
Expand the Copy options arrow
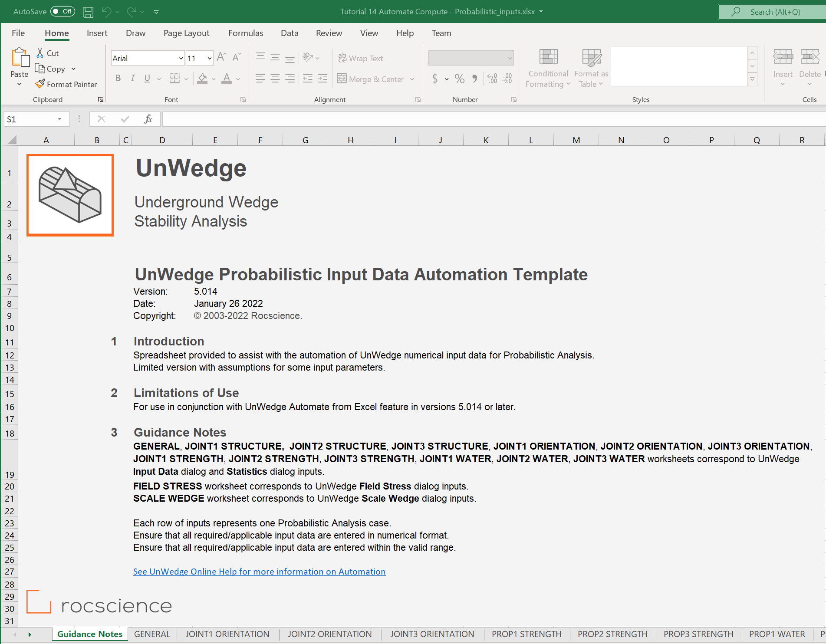73,69
